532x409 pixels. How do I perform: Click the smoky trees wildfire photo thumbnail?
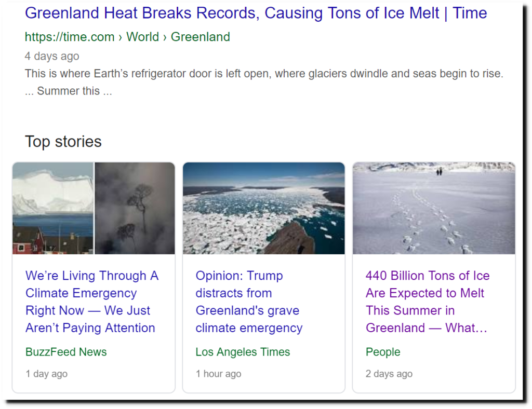coord(135,208)
